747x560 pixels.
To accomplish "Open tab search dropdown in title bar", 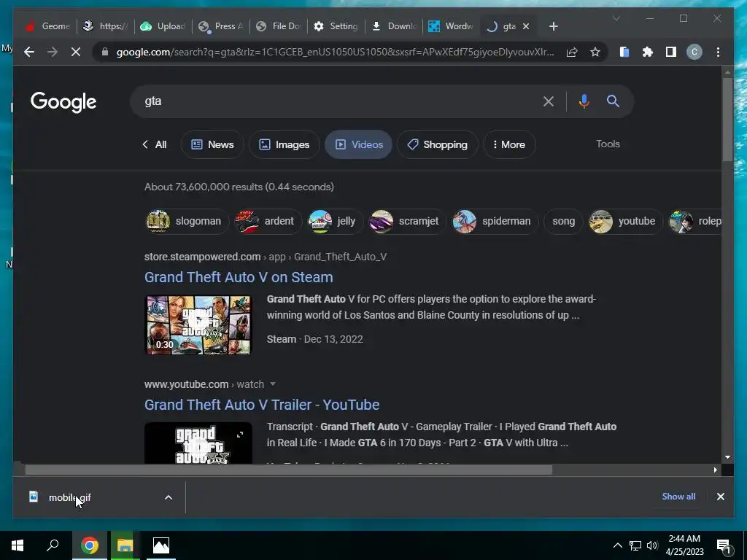I will (x=616, y=18).
